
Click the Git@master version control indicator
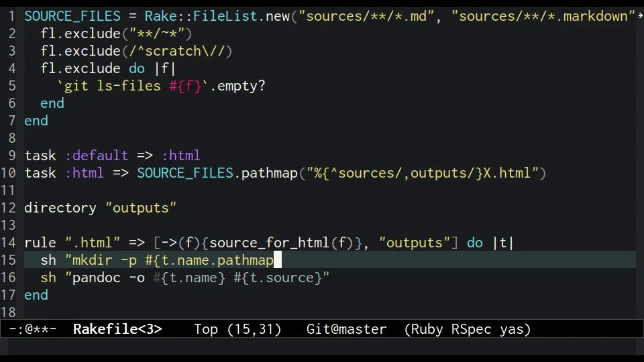point(346,329)
